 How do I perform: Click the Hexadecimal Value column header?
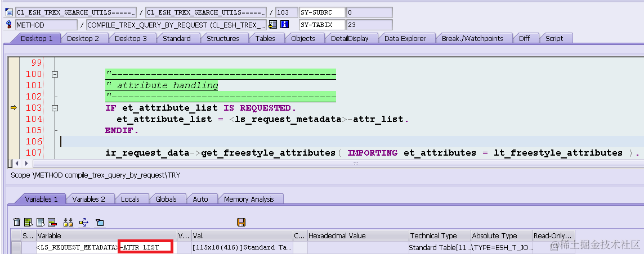357,235
